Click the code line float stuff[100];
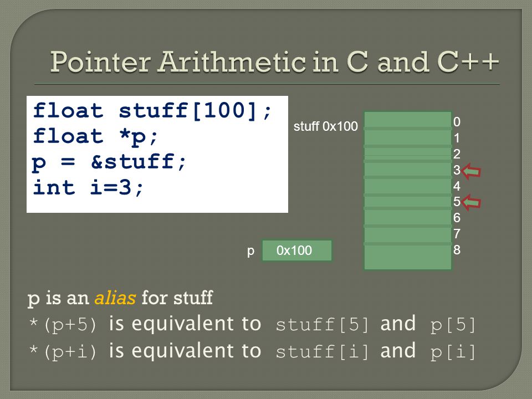The height and width of the screenshot is (399, 532). [x=153, y=111]
